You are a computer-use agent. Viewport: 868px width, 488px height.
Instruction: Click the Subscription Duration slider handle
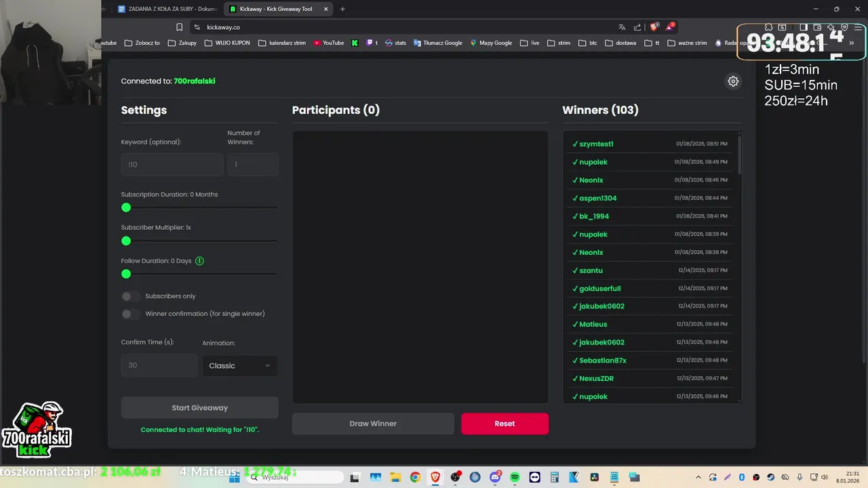pyautogui.click(x=126, y=208)
